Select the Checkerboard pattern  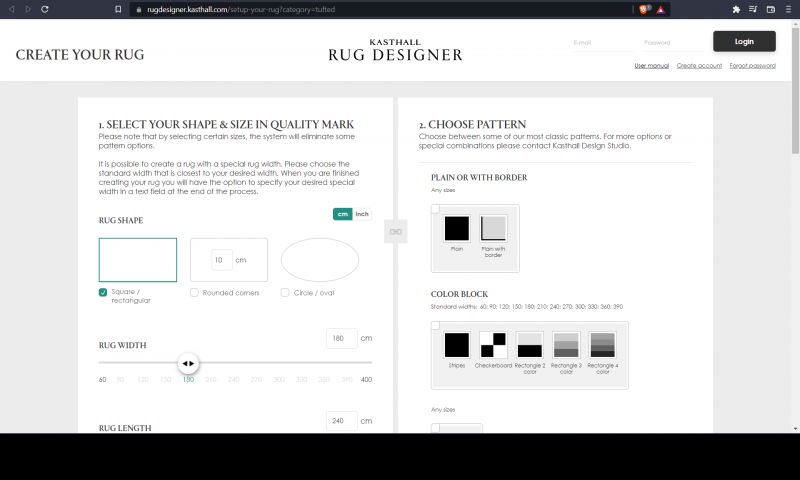click(x=493, y=345)
